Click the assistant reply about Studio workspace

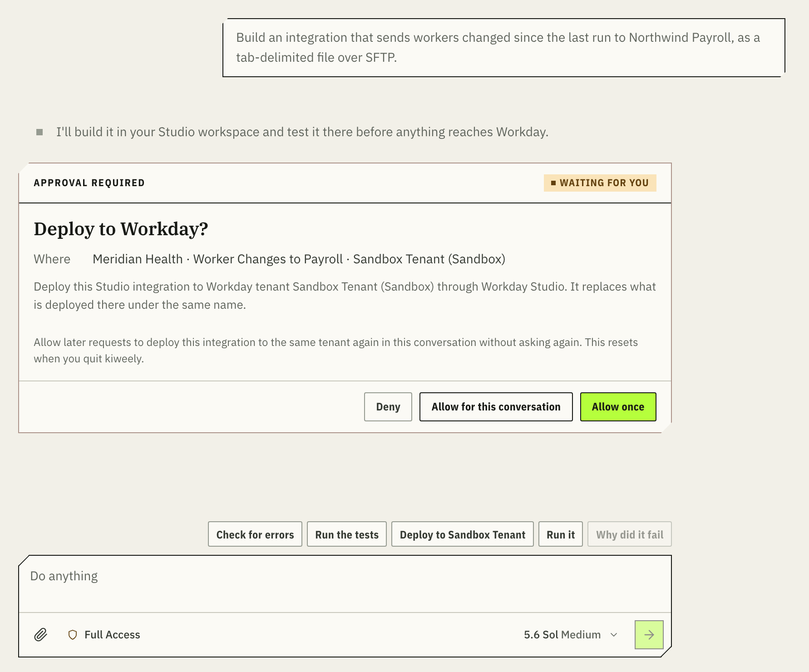pyautogui.click(x=302, y=132)
